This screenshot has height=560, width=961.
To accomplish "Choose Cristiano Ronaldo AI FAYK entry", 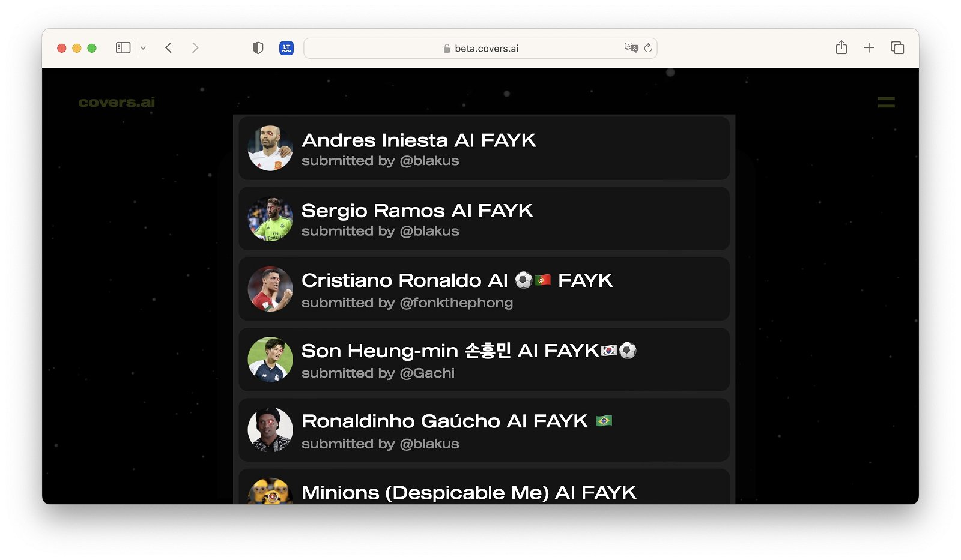I will click(484, 289).
